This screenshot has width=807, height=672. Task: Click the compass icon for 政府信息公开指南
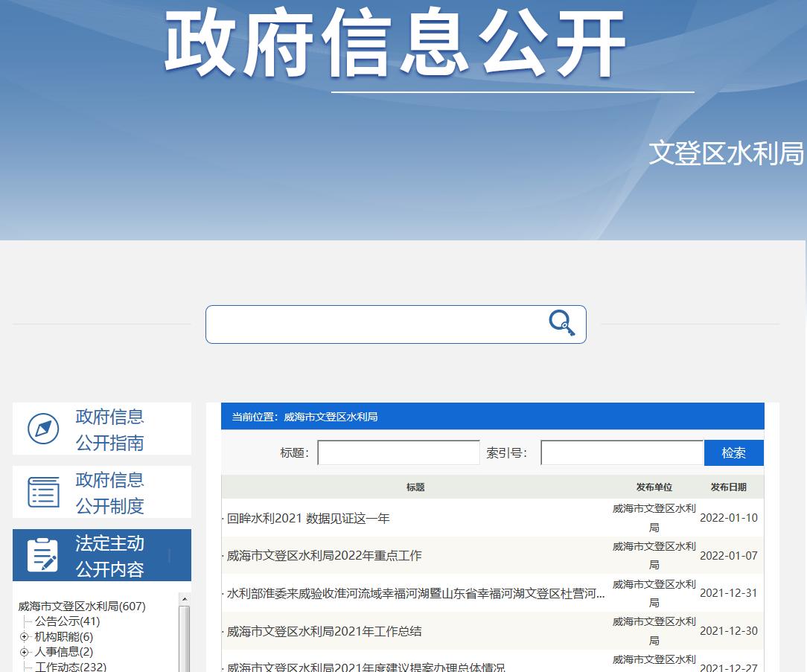click(43, 429)
